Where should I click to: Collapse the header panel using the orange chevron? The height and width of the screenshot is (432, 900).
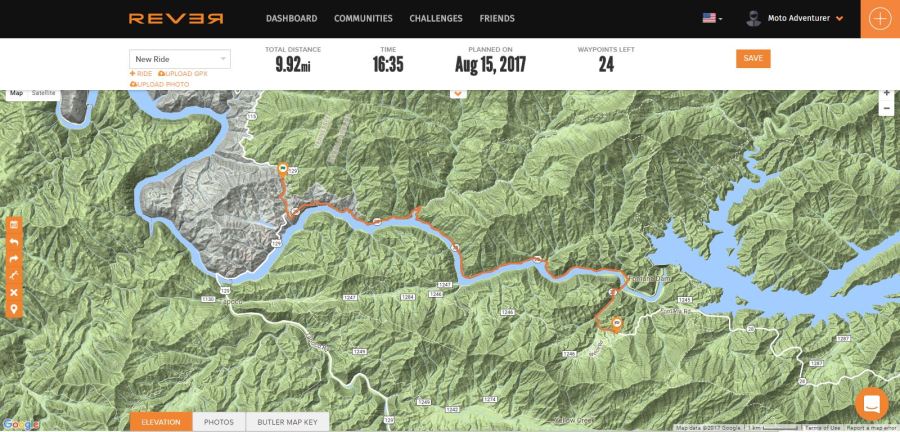pos(458,93)
